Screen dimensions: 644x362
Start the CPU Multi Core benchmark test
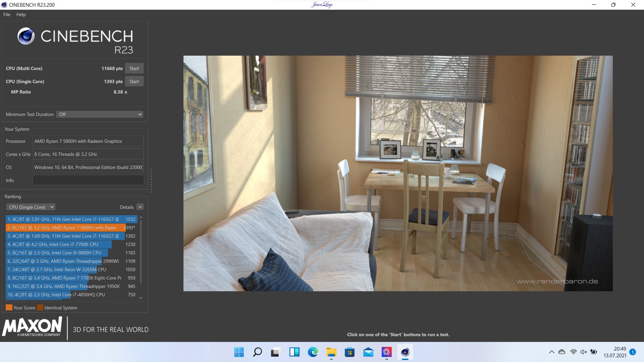(x=135, y=68)
